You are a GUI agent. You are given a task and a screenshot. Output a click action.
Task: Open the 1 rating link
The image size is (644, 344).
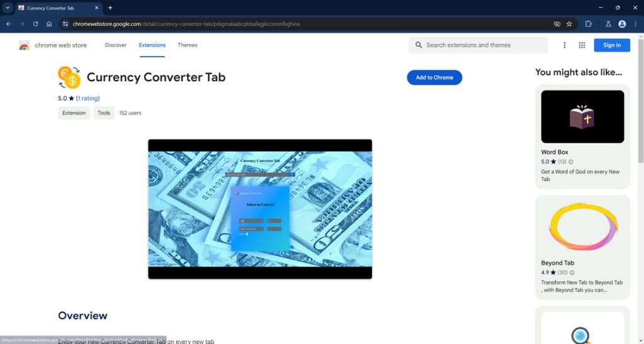click(88, 98)
